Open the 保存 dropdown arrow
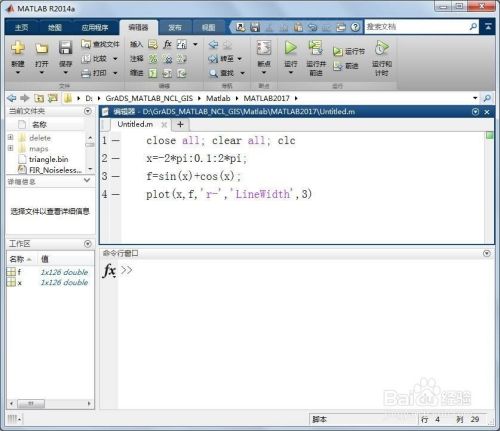500x431 pixels. click(x=66, y=72)
